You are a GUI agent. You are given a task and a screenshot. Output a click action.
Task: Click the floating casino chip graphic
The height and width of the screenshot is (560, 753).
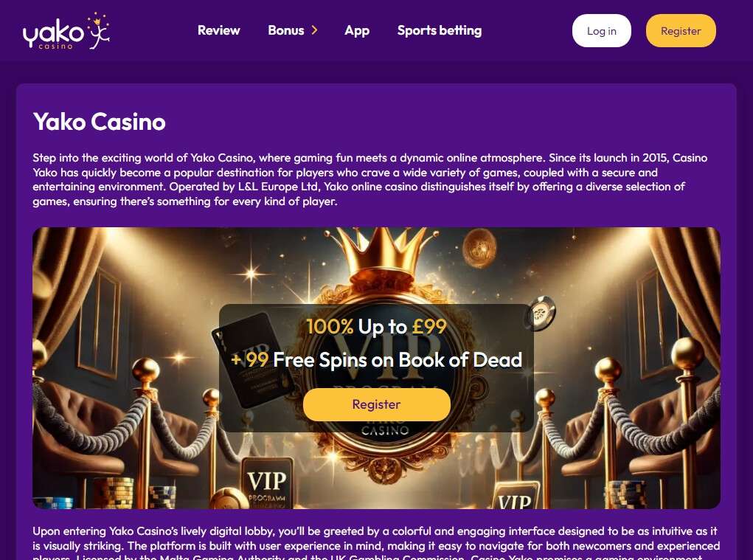(541, 313)
